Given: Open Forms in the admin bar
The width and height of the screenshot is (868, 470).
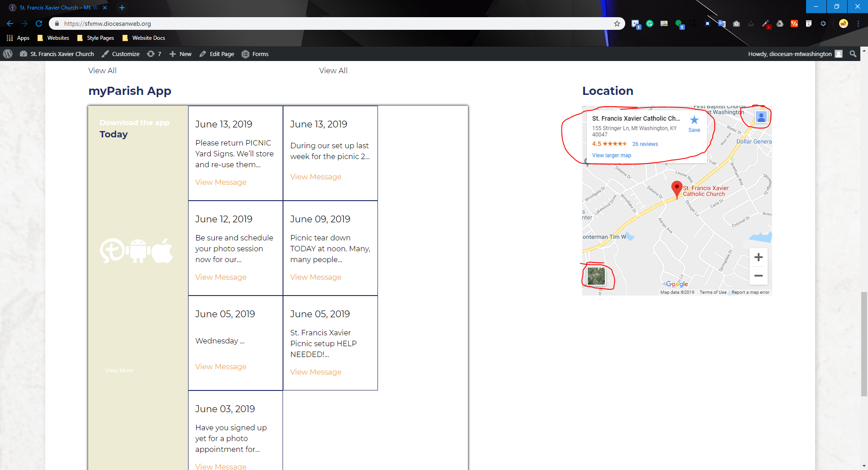Looking at the screenshot, I should tap(255, 54).
